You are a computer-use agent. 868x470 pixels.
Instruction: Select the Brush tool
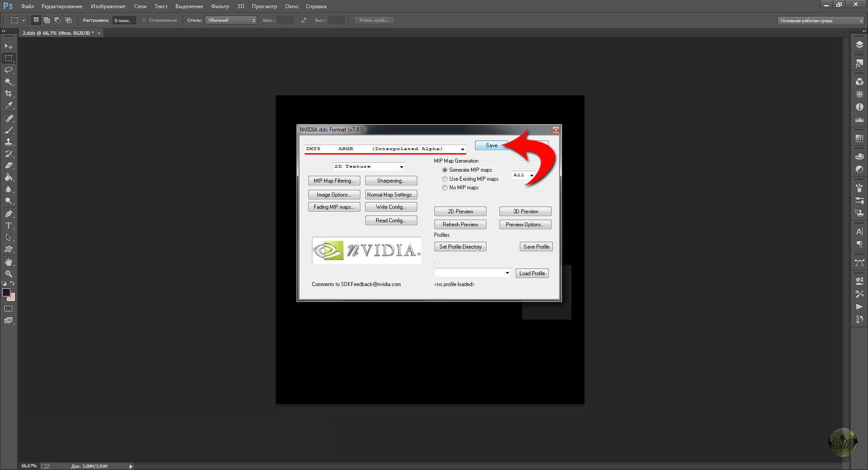click(x=9, y=130)
